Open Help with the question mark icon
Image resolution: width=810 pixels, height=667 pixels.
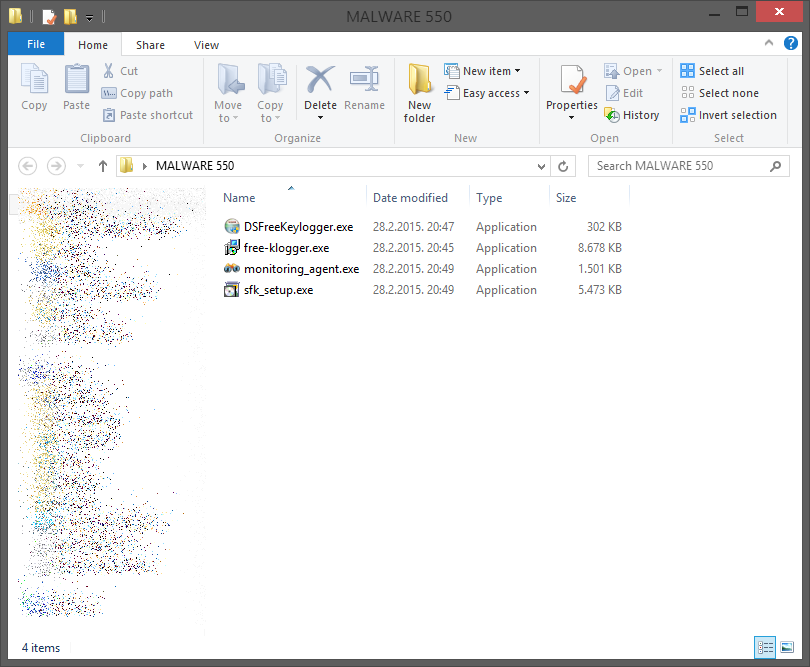coord(790,43)
